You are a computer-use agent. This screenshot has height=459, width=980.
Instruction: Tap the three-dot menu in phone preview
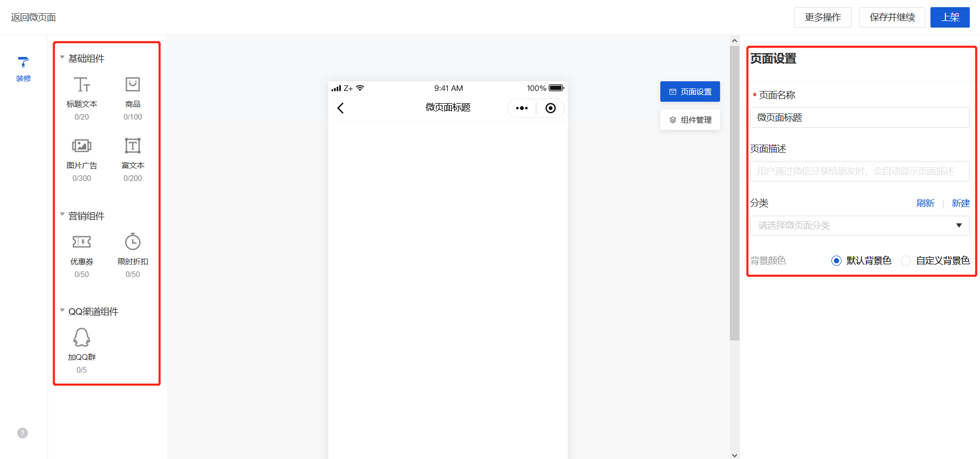[x=521, y=108]
